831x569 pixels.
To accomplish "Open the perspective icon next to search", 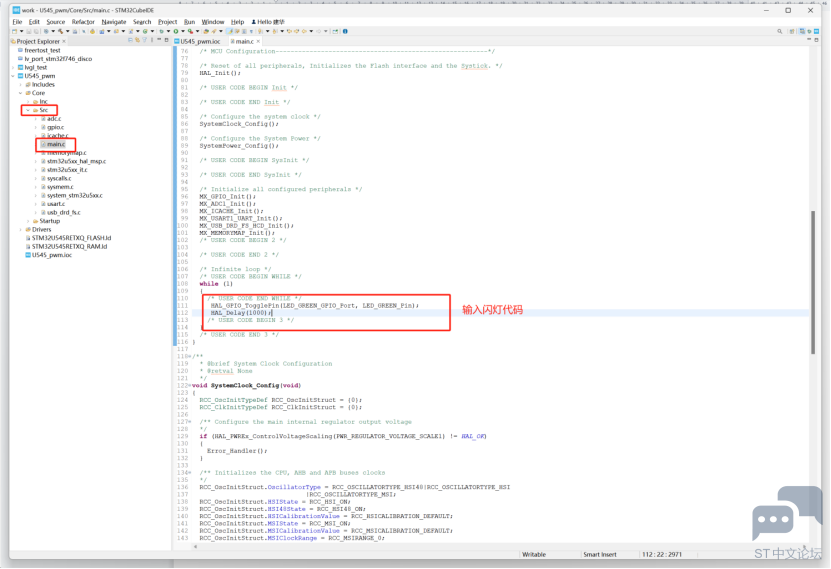I will 792,31.
